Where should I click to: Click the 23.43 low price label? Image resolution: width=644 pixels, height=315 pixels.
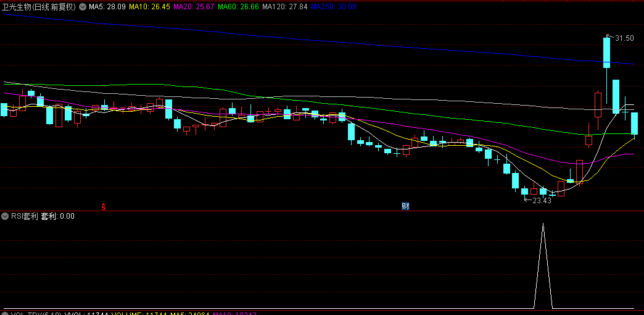click(x=542, y=201)
